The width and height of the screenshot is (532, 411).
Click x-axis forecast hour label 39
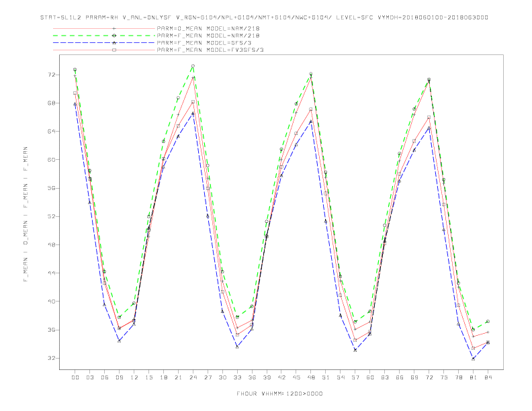(267, 377)
